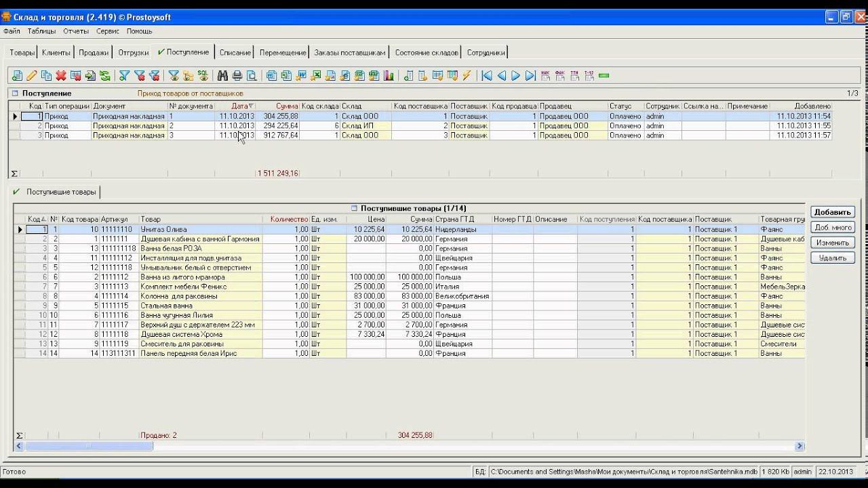The width and height of the screenshot is (868, 488).
Task: Switch to the Заказы поставщикам tab
Action: coord(350,53)
